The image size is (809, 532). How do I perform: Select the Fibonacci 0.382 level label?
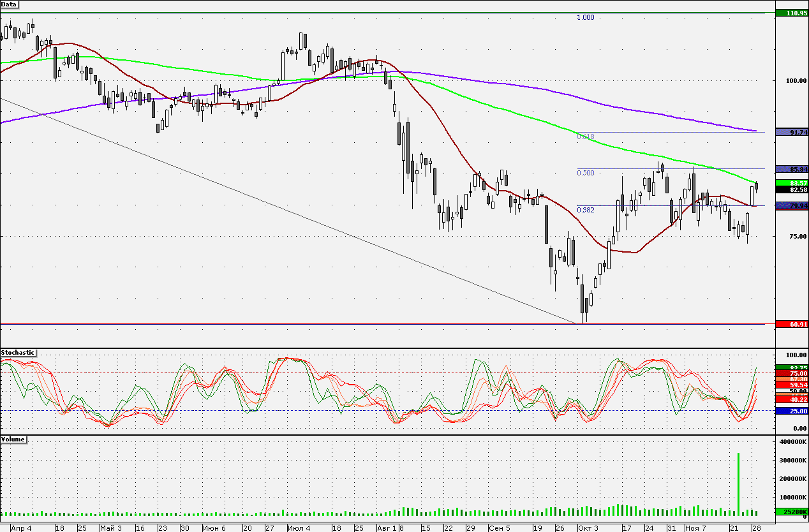coord(585,210)
